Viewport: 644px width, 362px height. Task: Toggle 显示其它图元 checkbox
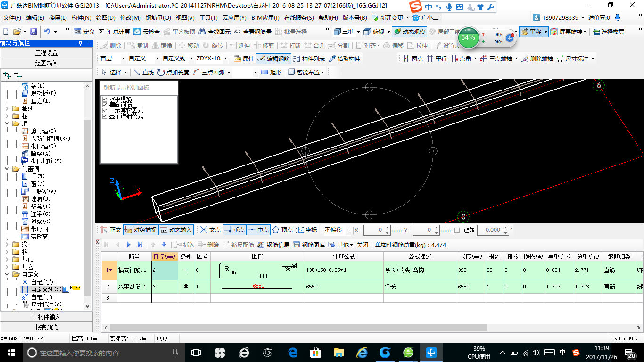105,110
